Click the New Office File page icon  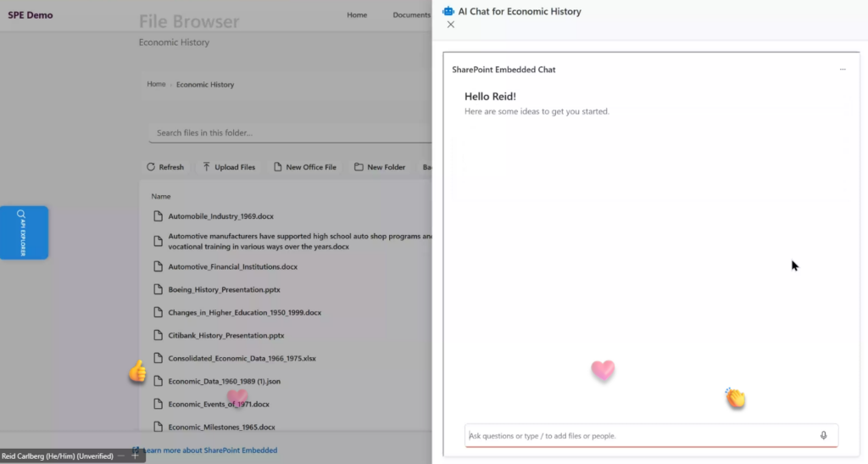277,166
